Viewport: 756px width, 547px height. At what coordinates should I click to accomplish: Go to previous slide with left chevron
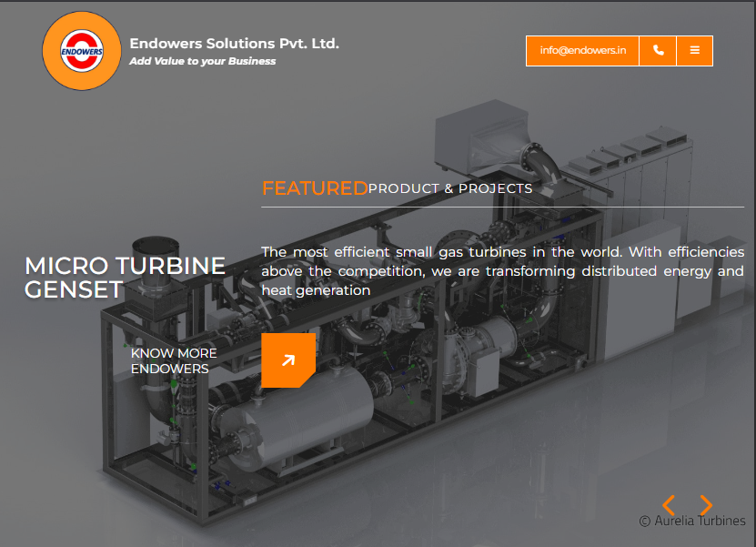[x=669, y=505]
